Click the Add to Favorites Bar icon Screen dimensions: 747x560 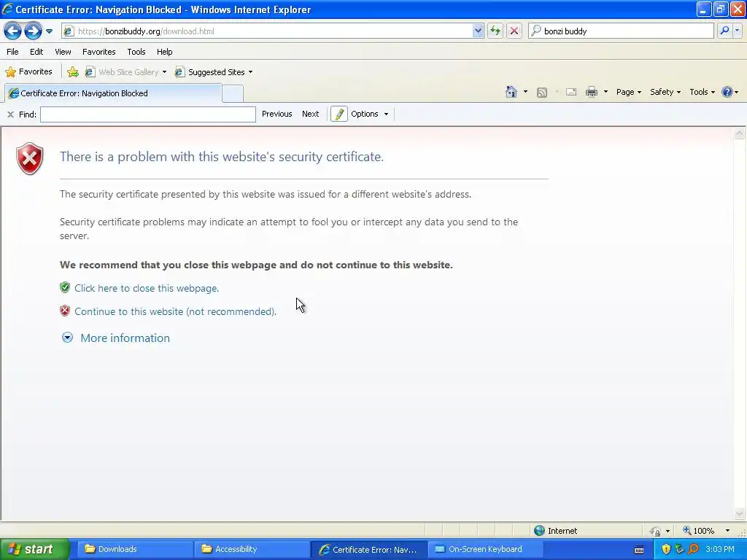coord(72,72)
